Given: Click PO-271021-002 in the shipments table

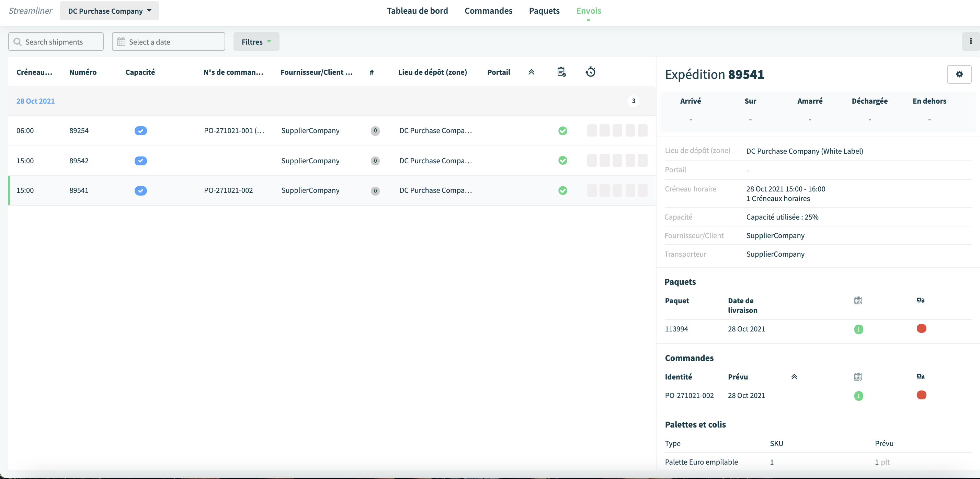Looking at the screenshot, I should pyautogui.click(x=228, y=190).
